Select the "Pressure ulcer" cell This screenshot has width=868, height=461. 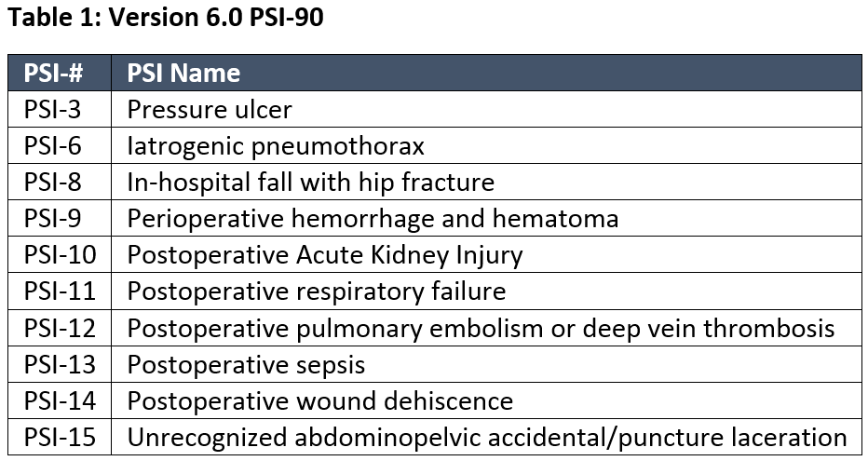[210, 110]
